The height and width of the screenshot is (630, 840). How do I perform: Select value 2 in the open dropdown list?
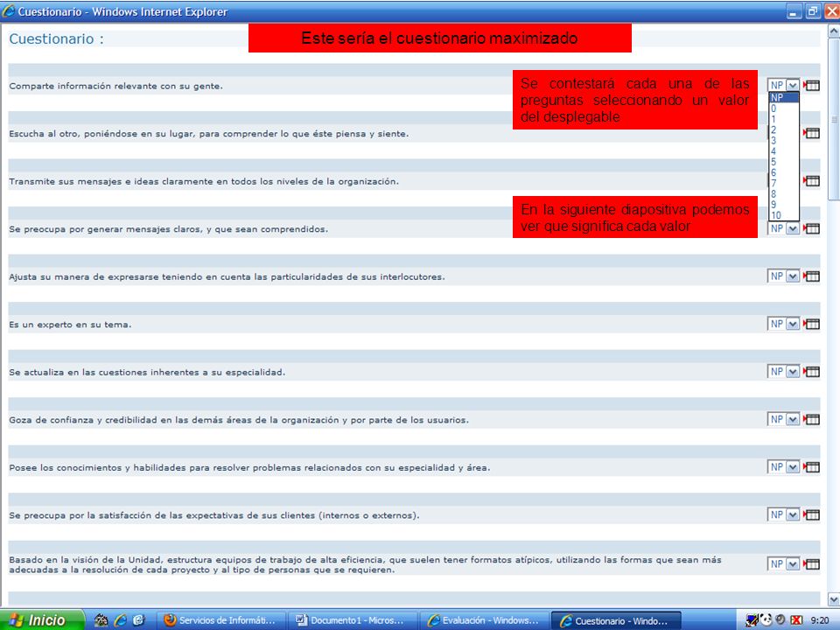[x=784, y=129]
